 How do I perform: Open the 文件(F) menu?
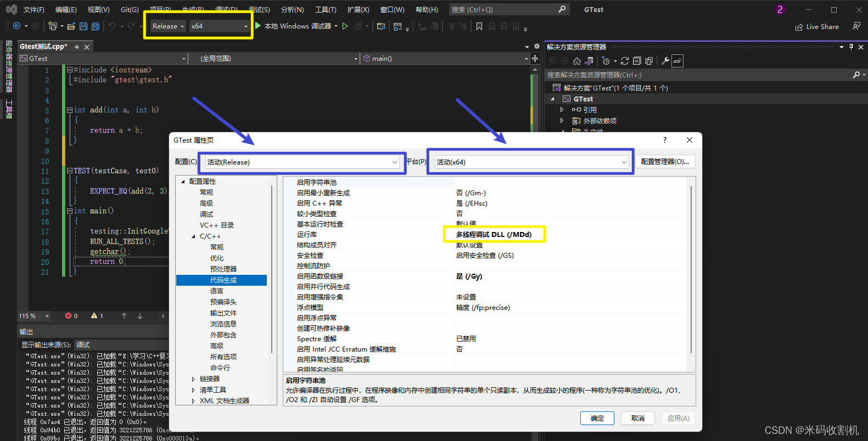[x=34, y=9]
